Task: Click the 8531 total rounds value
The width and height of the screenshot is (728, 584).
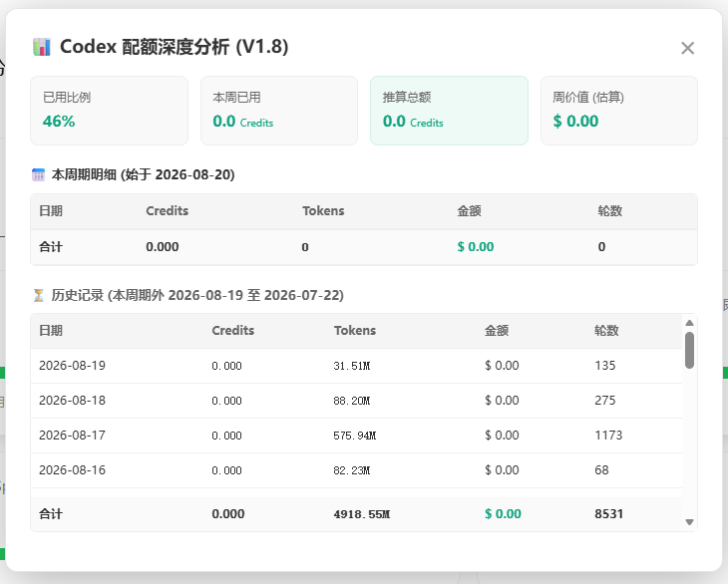Action: pos(608,514)
